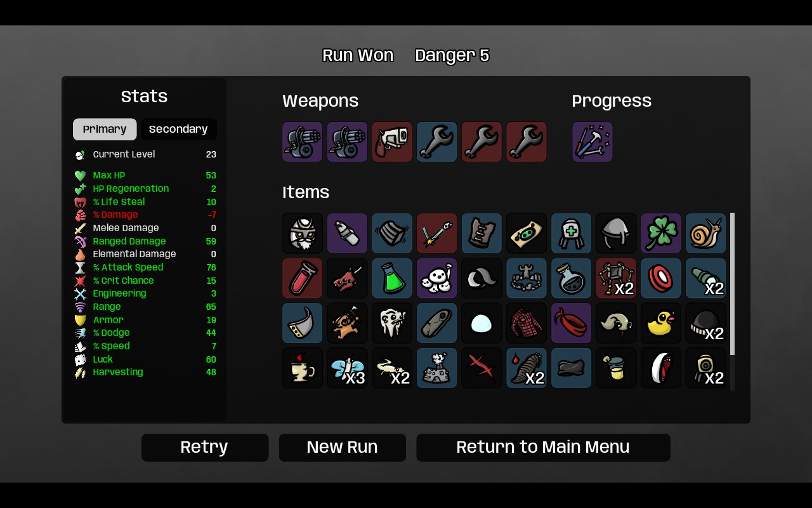Click the Progress tools achievement icon
The image size is (812, 508).
click(x=593, y=142)
